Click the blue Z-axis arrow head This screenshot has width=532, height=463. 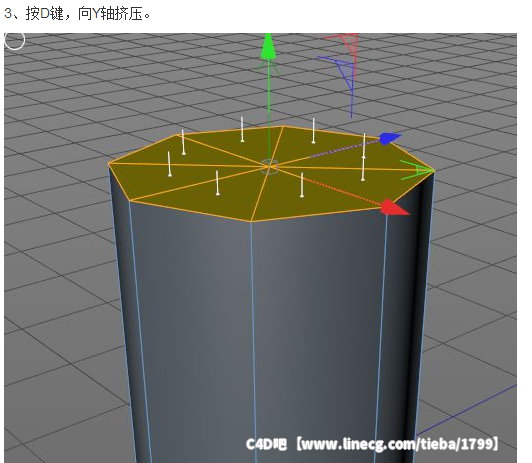390,138
